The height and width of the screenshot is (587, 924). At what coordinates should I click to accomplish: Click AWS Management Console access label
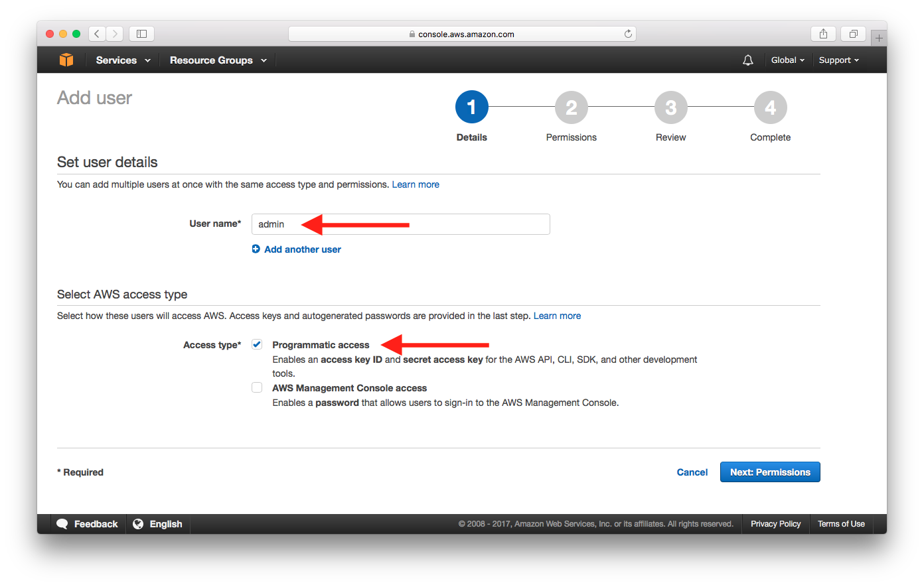(350, 388)
